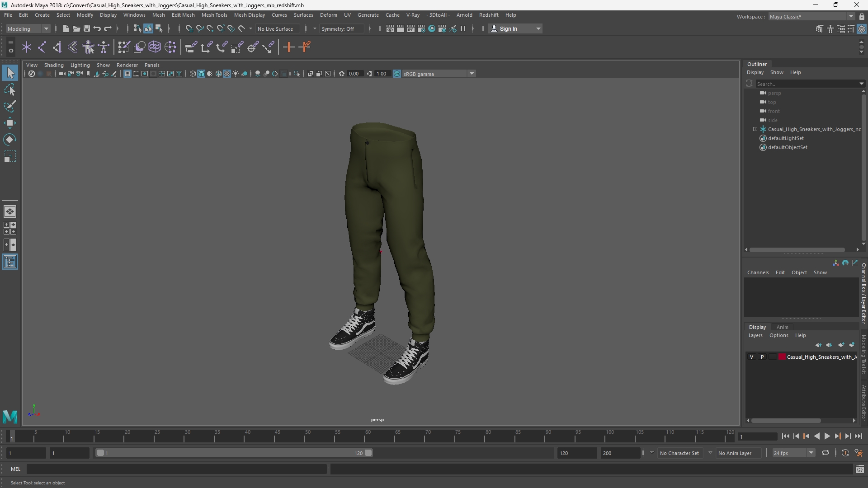Click the Open Scene folder icon
This screenshot has width=868, height=488.
(x=76, y=28)
